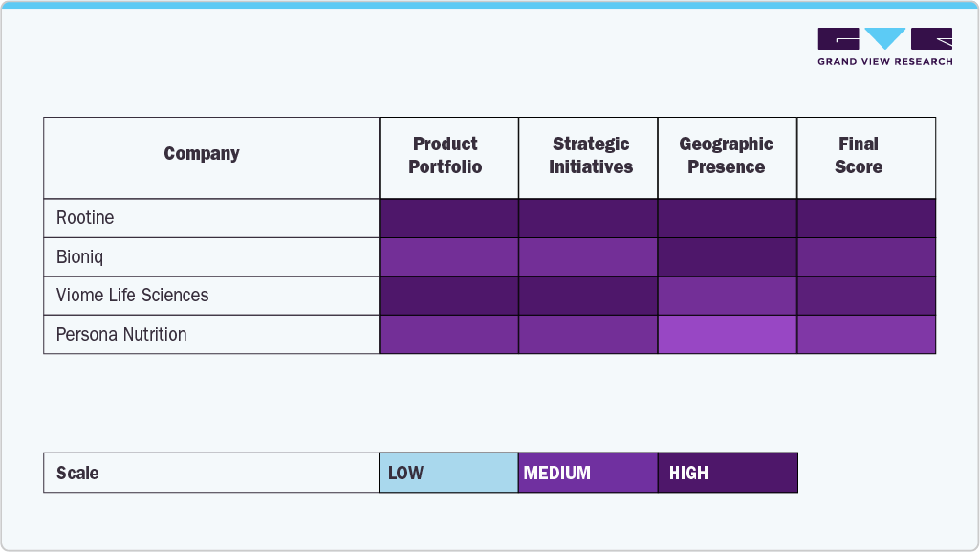
Task: Click Persona Nutrition's Geographic Presence cell
Action: tap(728, 335)
